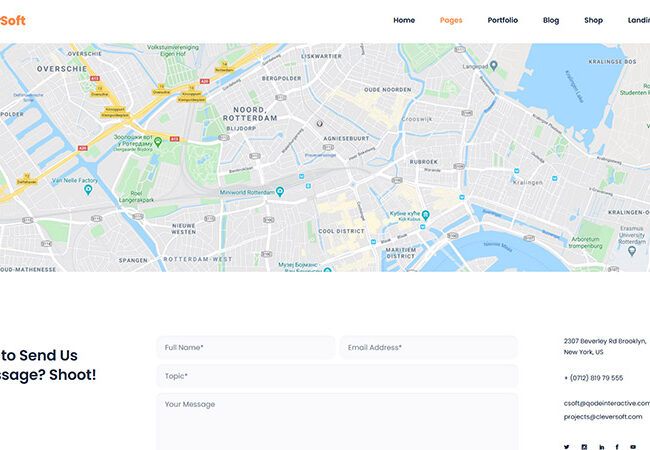
Task: Click the Kuk Kubus map marker
Action: [425, 215]
